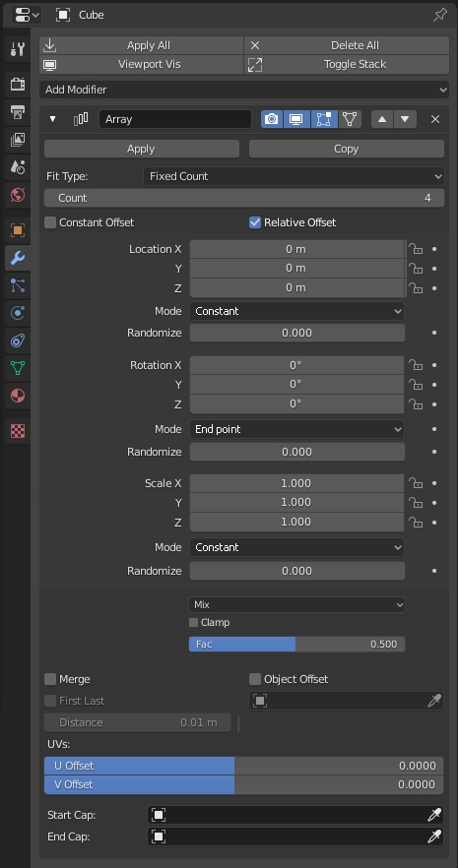This screenshot has width=458, height=868.
Task: Enable the Constant Offset checkbox
Action: pyautogui.click(x=50, y=222)
